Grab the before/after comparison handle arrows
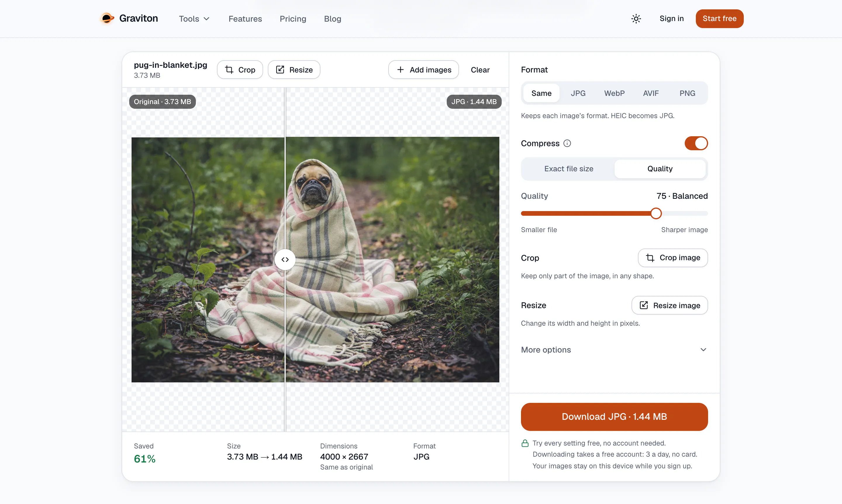Image resolution: width=842 pixels, height=504 pixels. click(285, 260)
